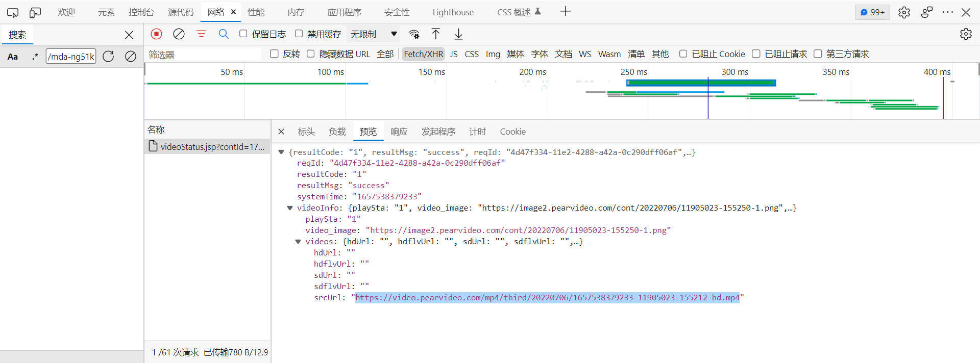This screenshot has width=980, height=363.
Task: Open the Lighthouse tab
Action: pyautogui.click(x=453, y=12)
